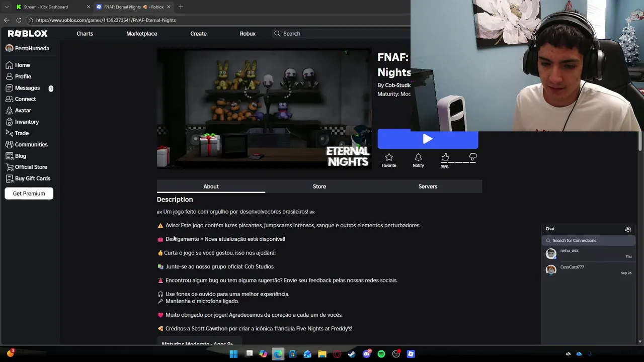
Task: Open Cob-Studios creator link
Action: coord(397,85)
